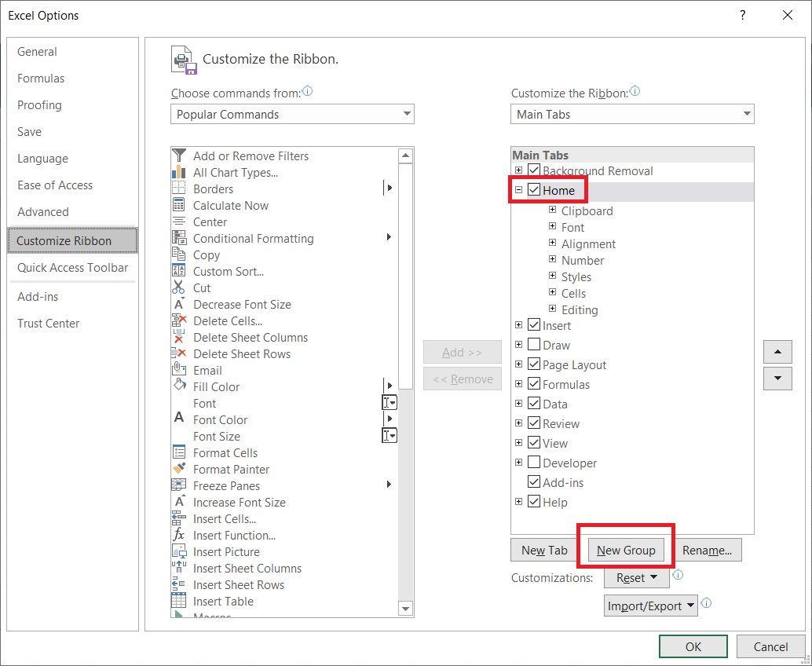Click the Delete Cells icon
Screen dimensions: 812x666
click(179, 320)
